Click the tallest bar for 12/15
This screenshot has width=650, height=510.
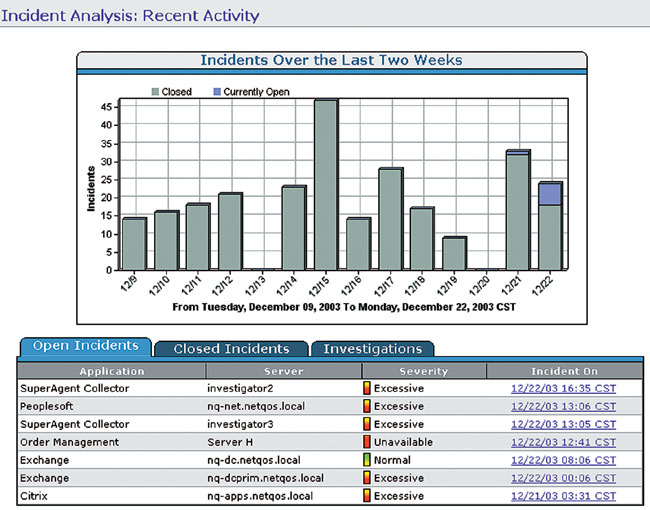click(x=326, y=184)
